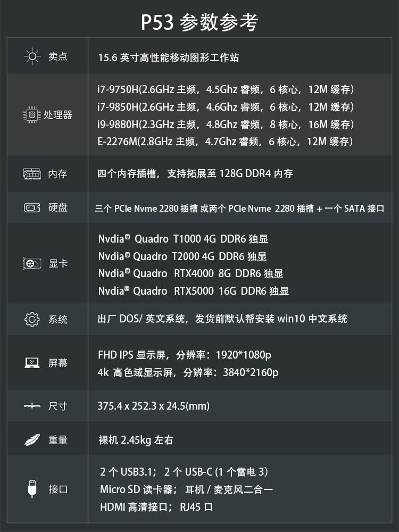The height and width of the screenshot is (532, 399).
Task: Click the hard disk icon
Action: pos(32,207)
